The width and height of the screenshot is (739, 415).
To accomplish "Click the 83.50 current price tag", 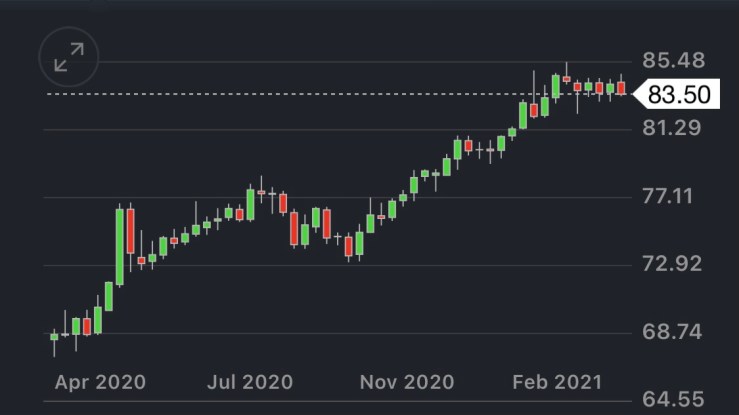I will click(677, 95).
